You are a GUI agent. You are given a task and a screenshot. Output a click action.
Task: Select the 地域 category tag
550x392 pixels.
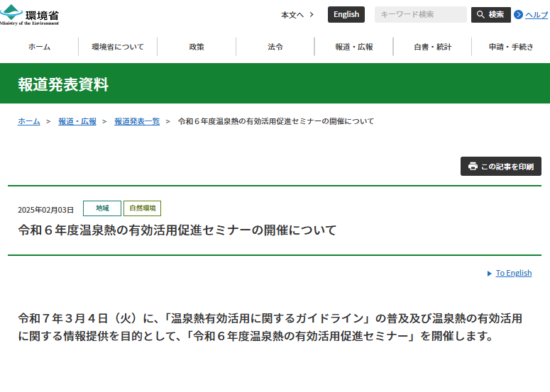click(102, 208)
